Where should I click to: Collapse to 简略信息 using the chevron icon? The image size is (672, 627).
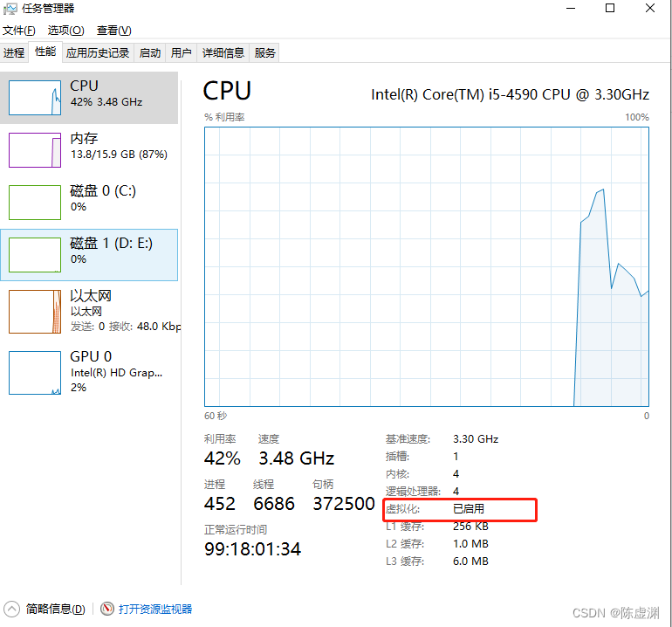11,609
